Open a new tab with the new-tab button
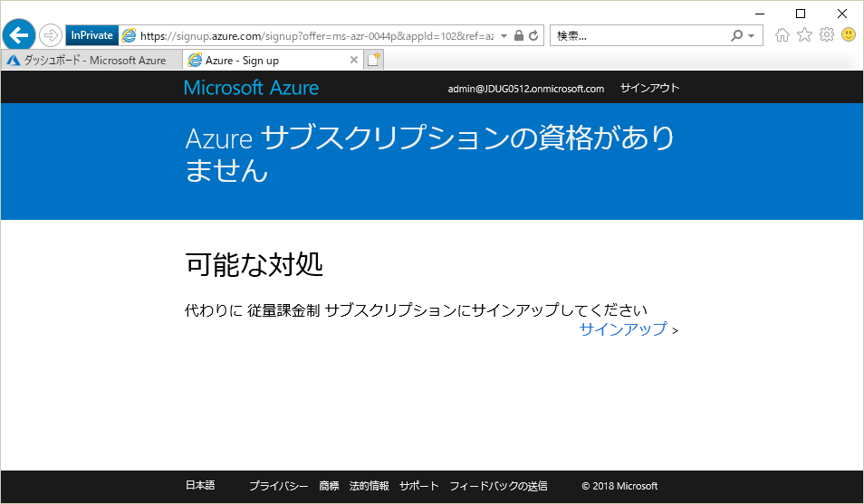This screenshot has height=504, width=864. click(x=373, y=60)
